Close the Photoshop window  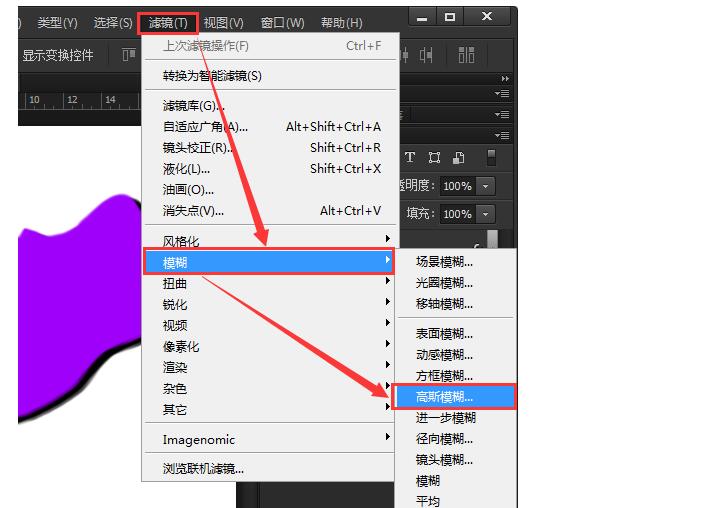point(487,17)
